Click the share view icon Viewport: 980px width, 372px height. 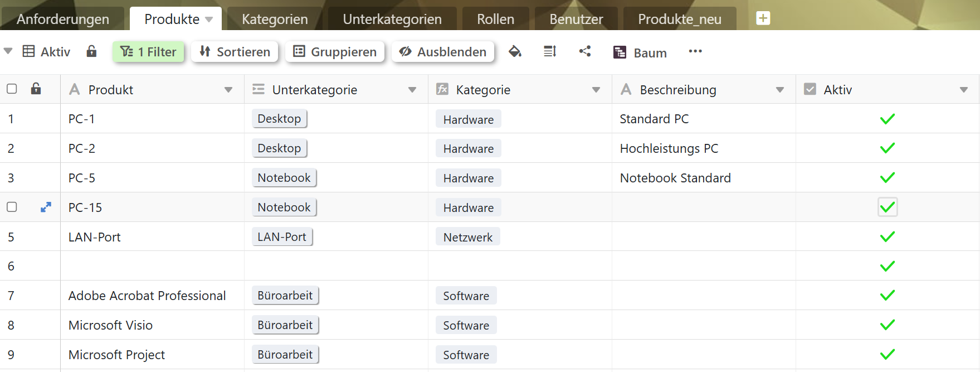584,52
